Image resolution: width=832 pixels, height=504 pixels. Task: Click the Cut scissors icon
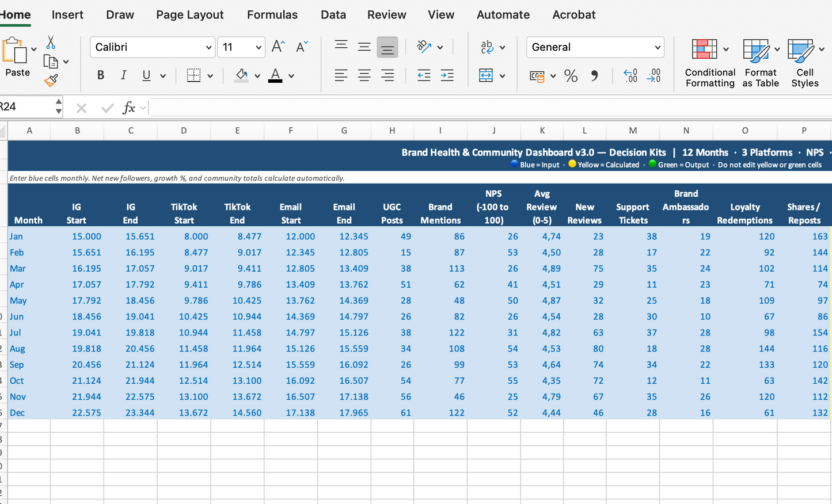pyautogui.click(x=51, y=43)
